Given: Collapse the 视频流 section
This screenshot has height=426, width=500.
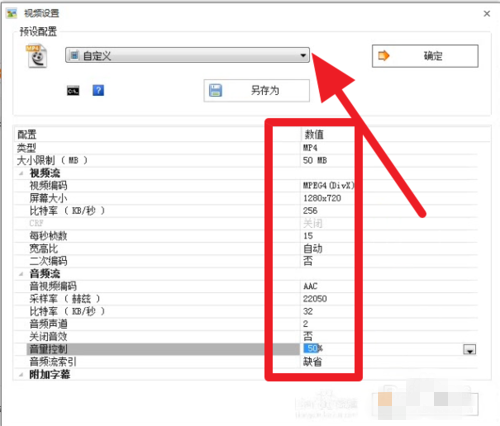Looking at the screenshot, I should pyautogui.click(x=21, y=173).
